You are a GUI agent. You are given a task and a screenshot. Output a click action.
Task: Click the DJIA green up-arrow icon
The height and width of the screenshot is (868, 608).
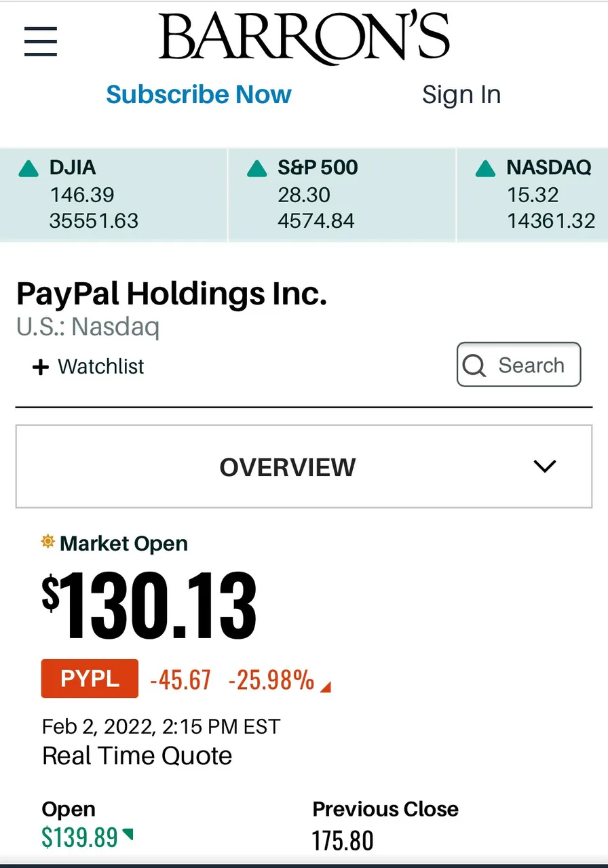pos(28,168)
